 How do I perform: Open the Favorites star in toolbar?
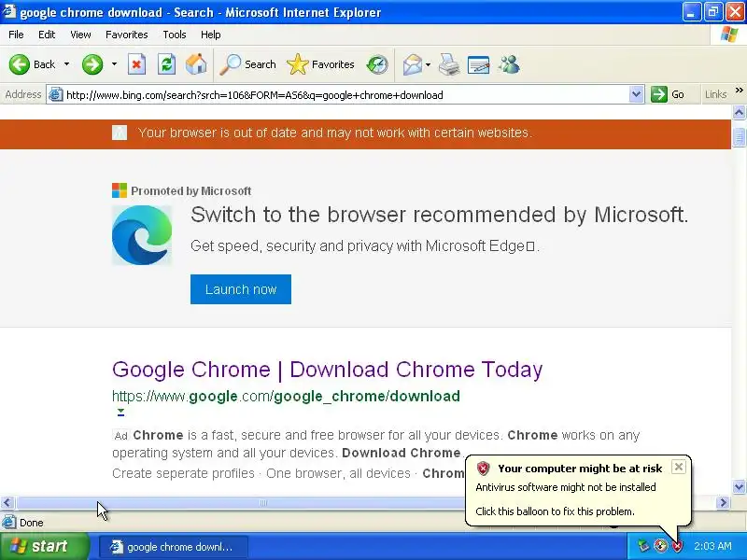[x=320, y=64]
